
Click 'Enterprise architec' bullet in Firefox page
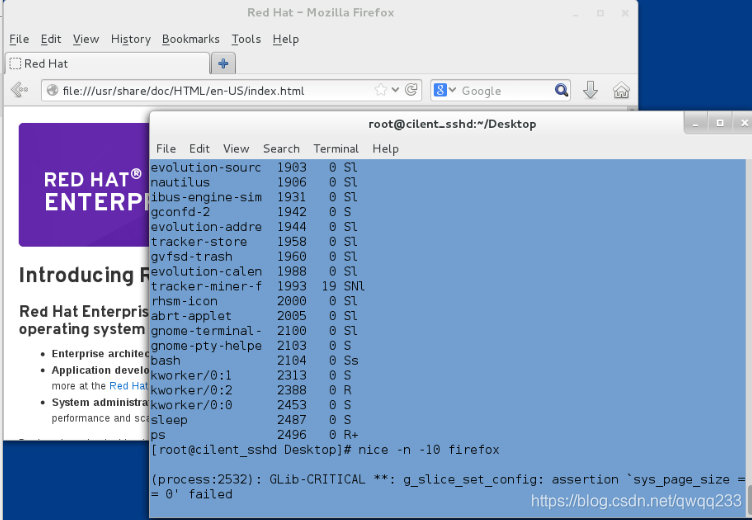click(100, 354)
